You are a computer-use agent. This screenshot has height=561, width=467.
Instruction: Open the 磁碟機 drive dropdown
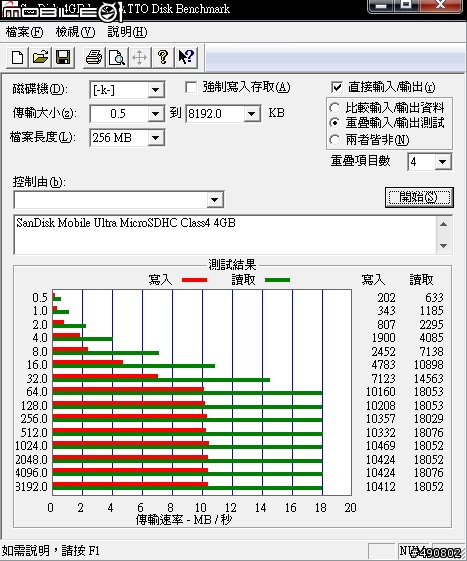(x=156, y=89)
